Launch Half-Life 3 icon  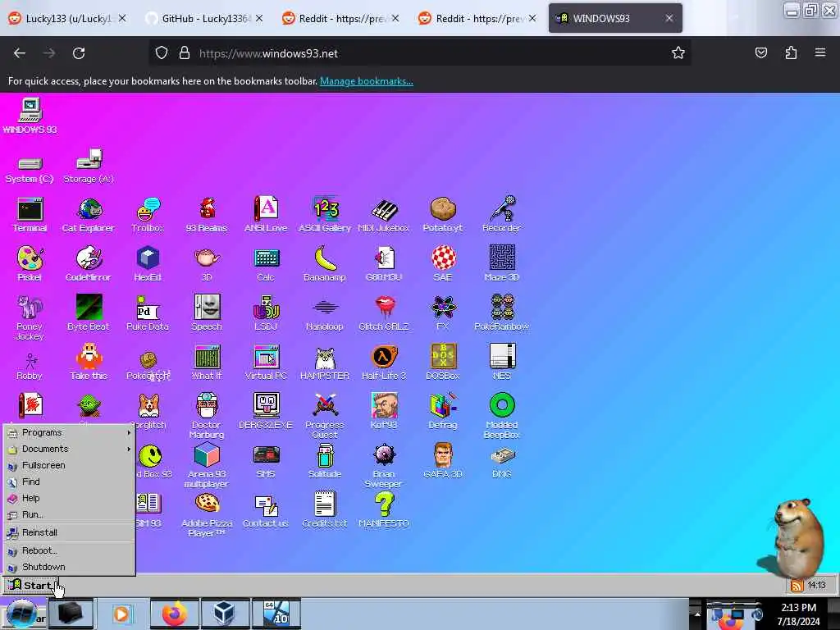[384, 362]
